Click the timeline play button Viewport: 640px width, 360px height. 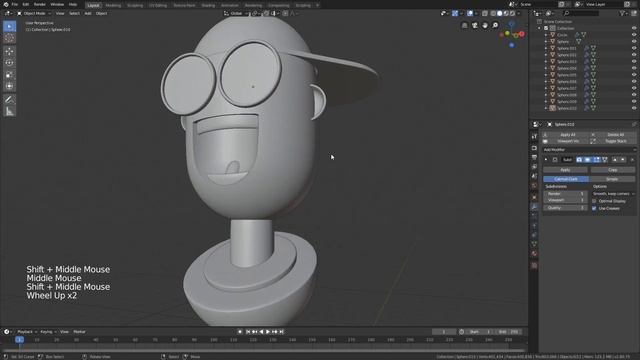coord(268,332)
